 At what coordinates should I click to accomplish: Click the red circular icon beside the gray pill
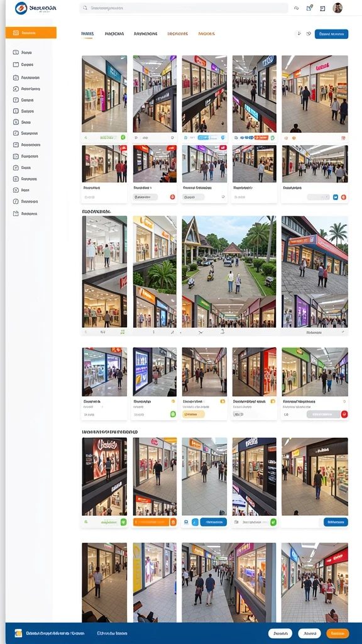click(344, 414)
